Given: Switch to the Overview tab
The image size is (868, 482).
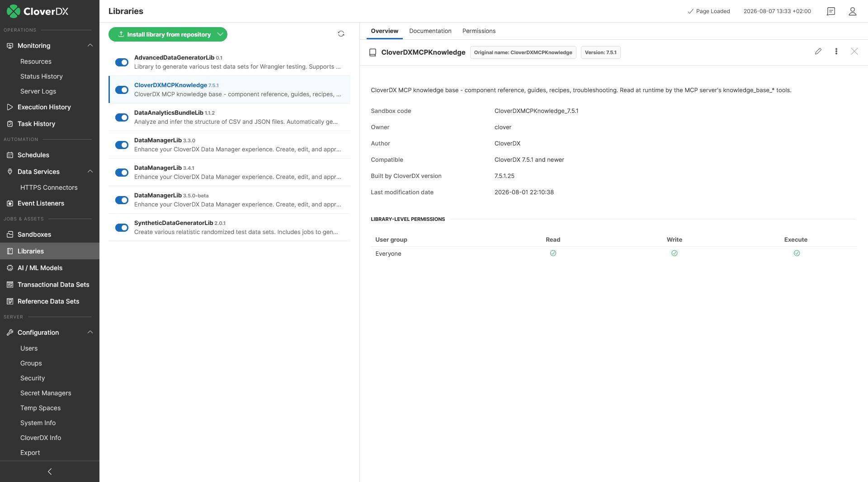Looking at the screenshot, I should click(x=385, y=31).
